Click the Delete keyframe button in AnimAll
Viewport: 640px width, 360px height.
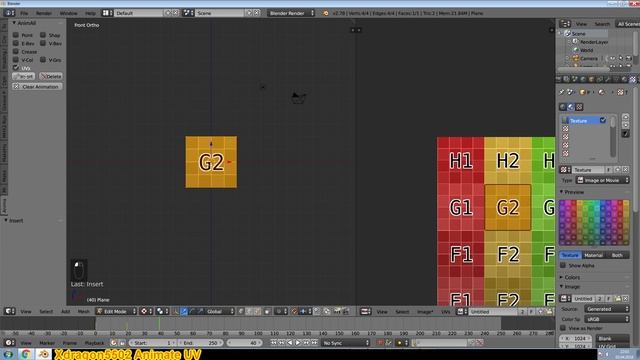pyautogui.click(x=51, y=76)
